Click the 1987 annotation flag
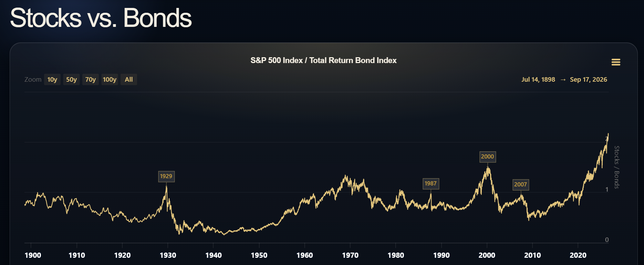Viewport: 644px width, 265px height. (430, 184)
